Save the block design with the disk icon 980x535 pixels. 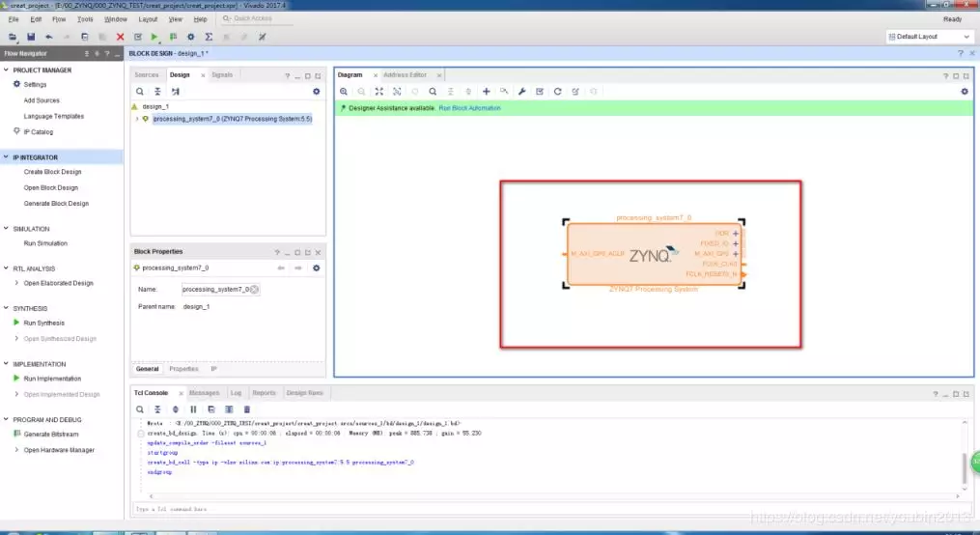tap(31, 37)
